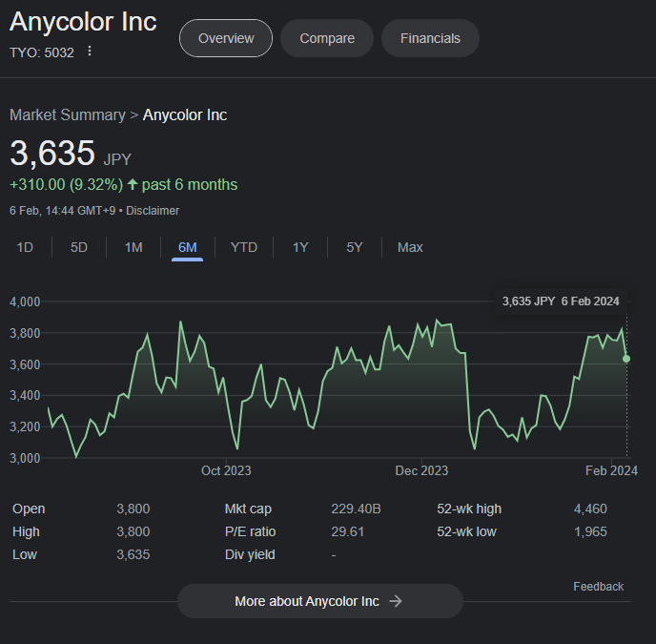Screen dimensions: 656x644
Task: Open the Compare tab
Action: coord(327,38)
